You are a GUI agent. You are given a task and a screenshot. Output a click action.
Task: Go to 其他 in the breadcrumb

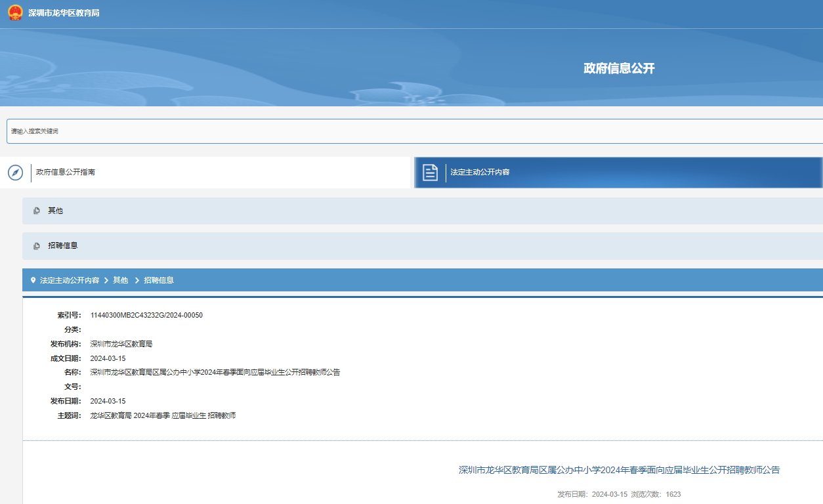121,280
